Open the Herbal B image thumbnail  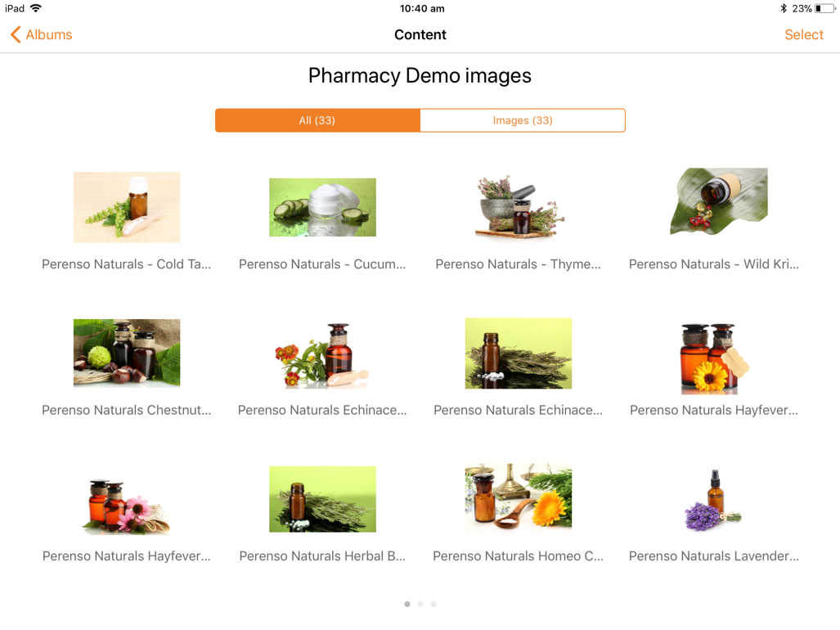322,499
